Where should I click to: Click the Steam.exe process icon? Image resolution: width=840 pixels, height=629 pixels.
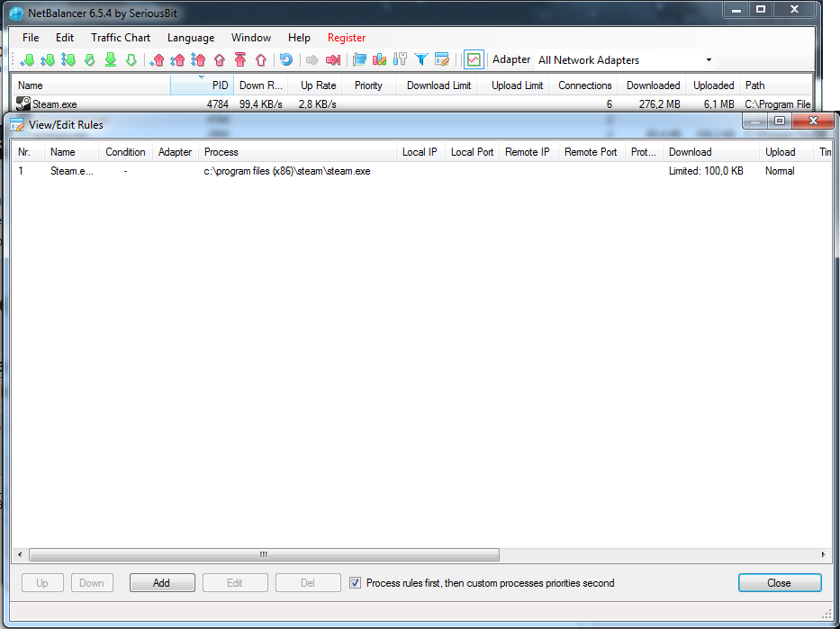coord(23,103)
